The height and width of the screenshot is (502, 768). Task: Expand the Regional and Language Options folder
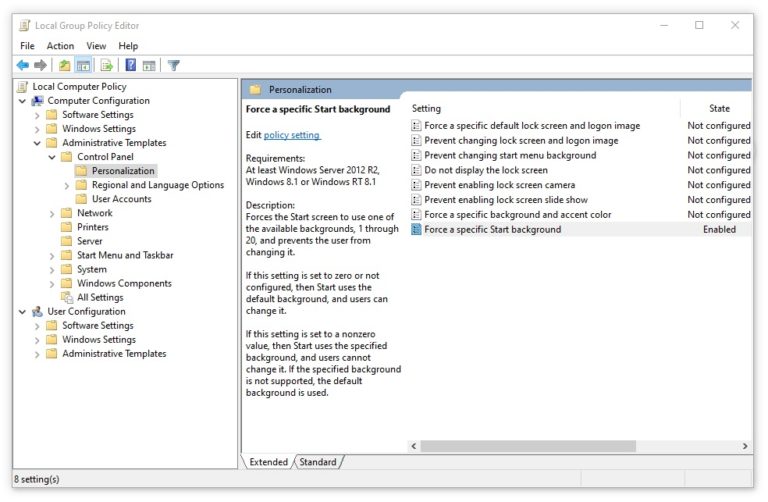[x=67, y=185]
